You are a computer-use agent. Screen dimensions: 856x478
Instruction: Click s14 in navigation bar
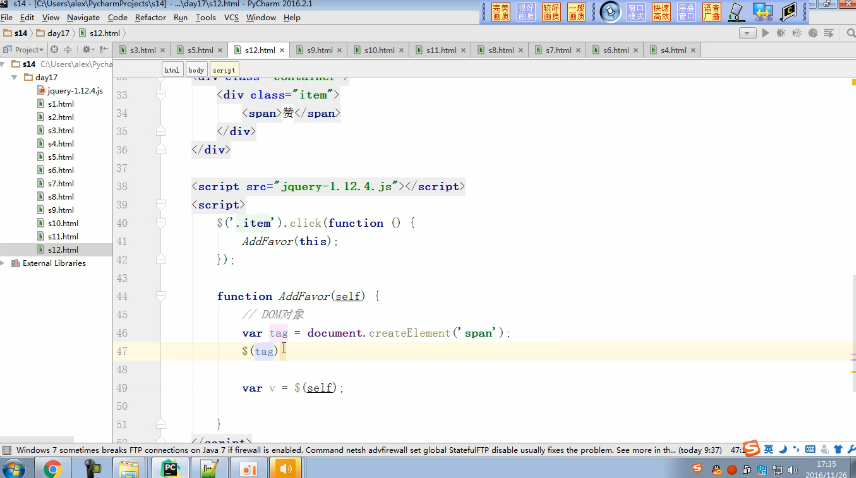pos(16,33)
